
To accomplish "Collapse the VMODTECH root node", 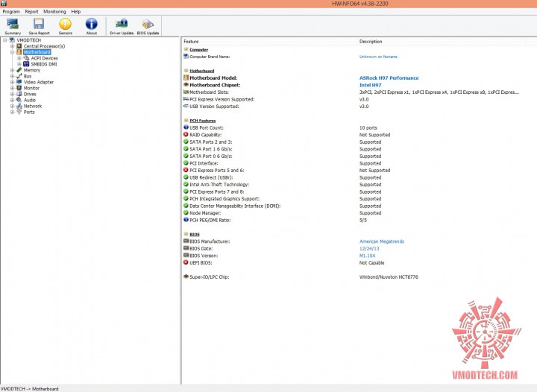I will click(5, 40).
